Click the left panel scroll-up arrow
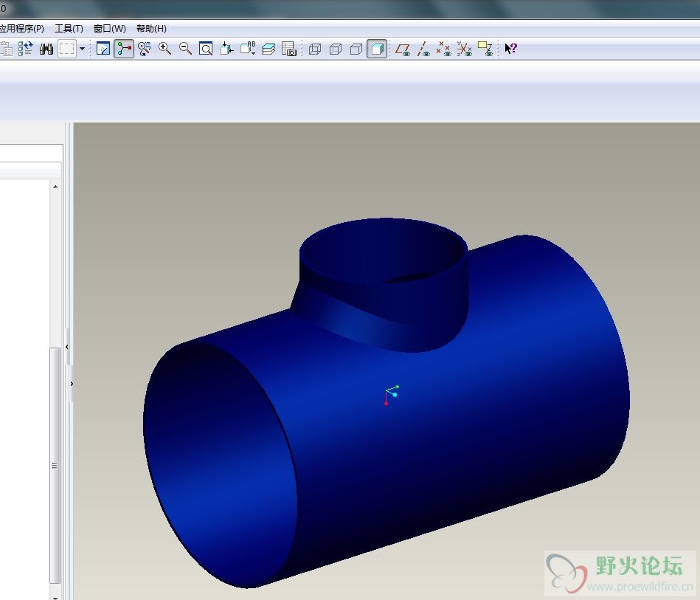700x600 pixels. pyautogui.click(x=55, y=187)
